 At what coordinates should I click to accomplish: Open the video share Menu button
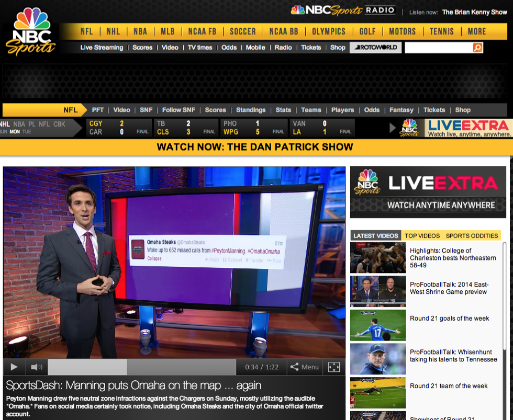(305, 367)
